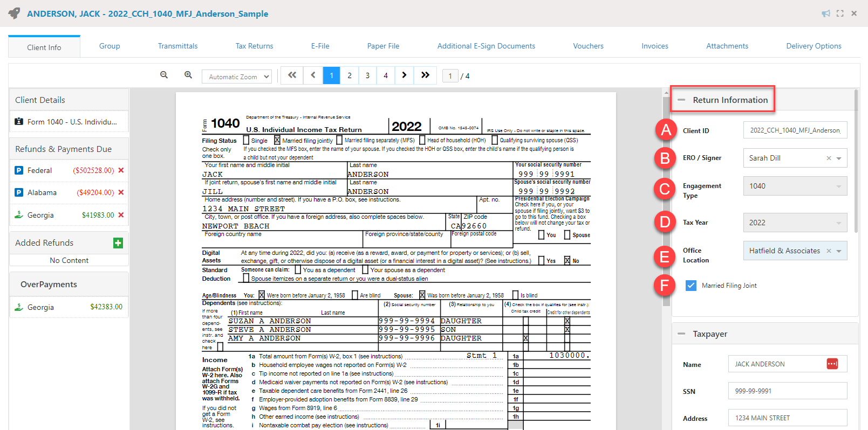Open the ERO / Signer dropdown arrow
This screenshot has width=868, height=430.
click(x=839, y=158)
